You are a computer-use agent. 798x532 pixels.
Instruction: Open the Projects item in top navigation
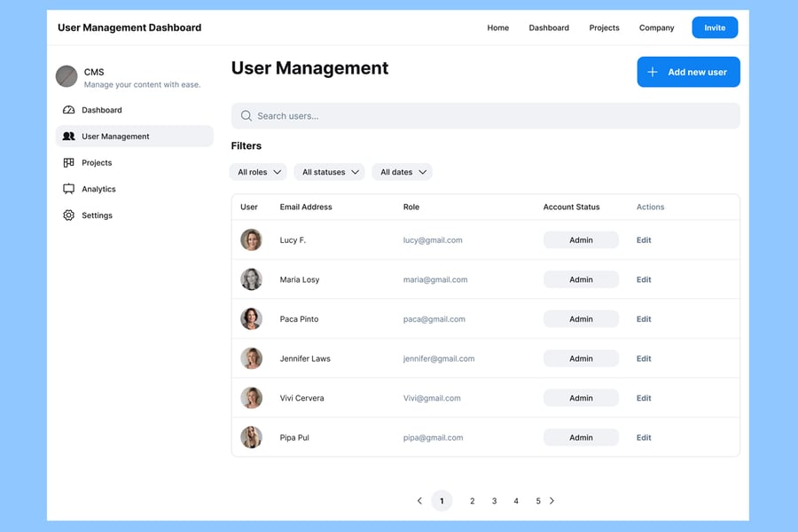tap(604, 27)
